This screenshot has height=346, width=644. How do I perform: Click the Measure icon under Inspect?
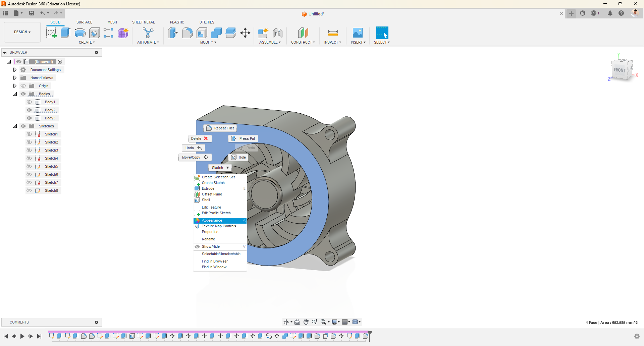click(333, 33)
